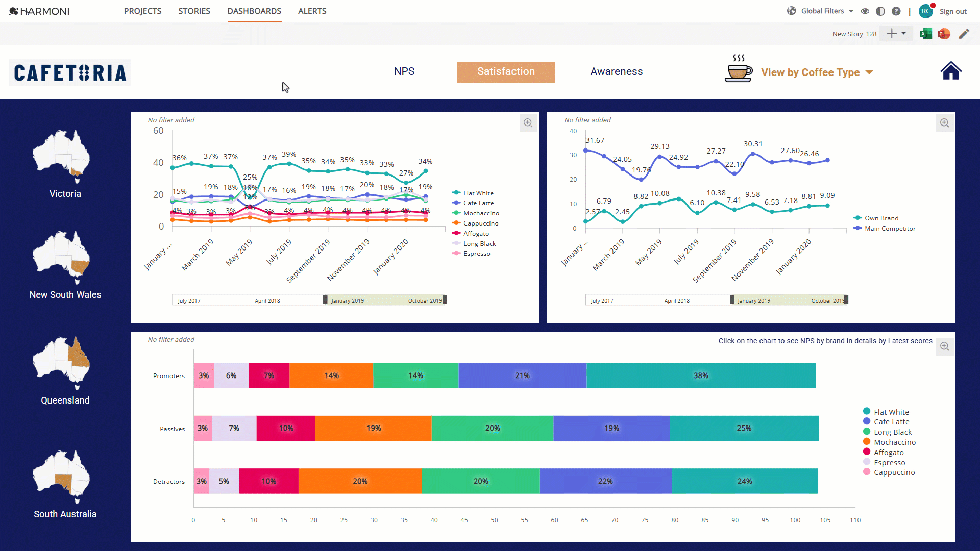Viewport: 980px width, 551px height.
Task: Click the Affogato entry in bar legend
Action: (884, 452)
